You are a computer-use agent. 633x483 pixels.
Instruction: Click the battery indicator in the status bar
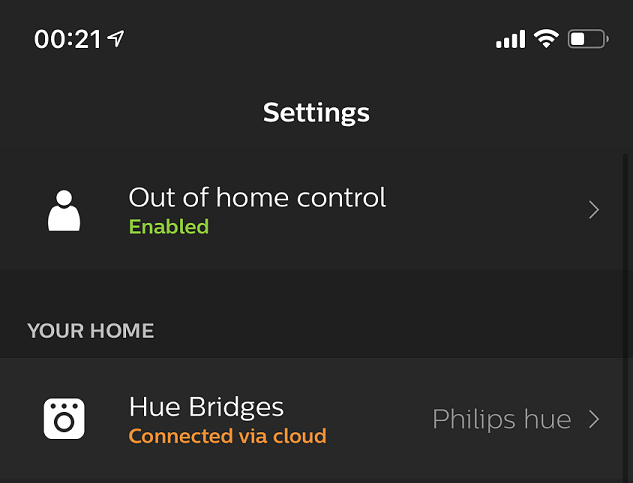pos(587,39)
